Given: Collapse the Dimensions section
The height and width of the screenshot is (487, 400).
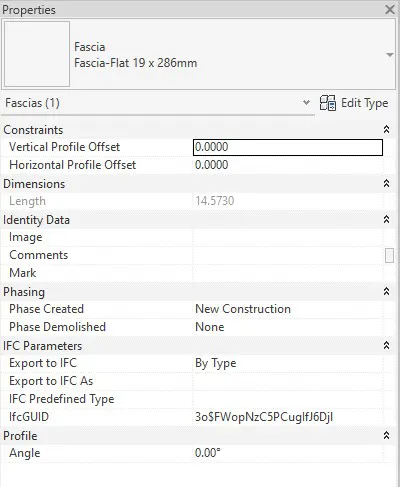Looking at the screenshot, I should (386, 183).
